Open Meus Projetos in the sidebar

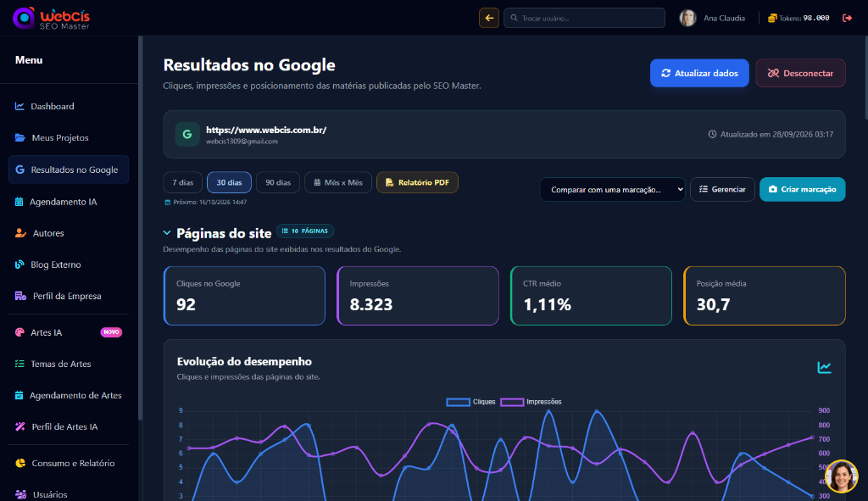69,138
